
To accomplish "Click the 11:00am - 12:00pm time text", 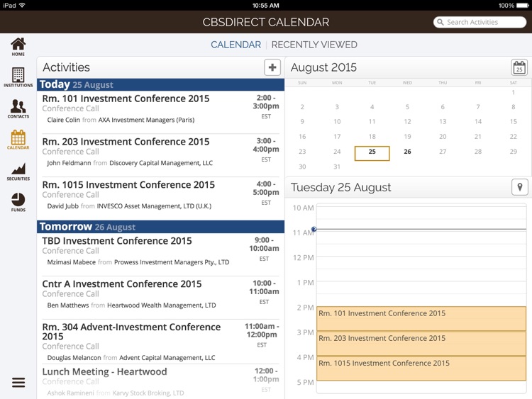I will pyautogui.click(x=262, y=330).
